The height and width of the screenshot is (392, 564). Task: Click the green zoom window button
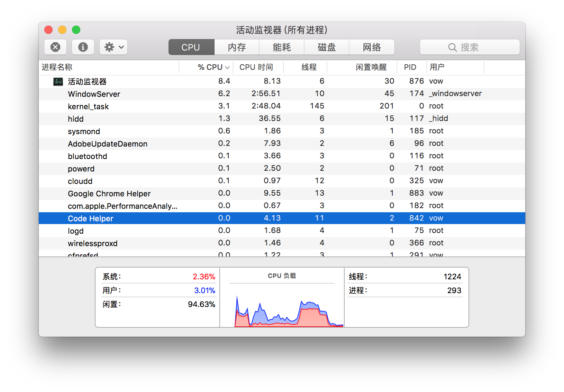76,30
